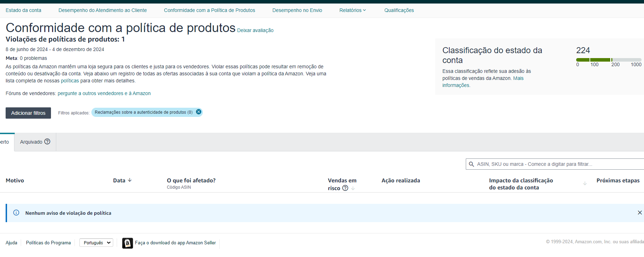Screen dimensions: 644x257
Task: Click the Ação realizada column header
Action: pyautogui.click(x=401, y=180)
